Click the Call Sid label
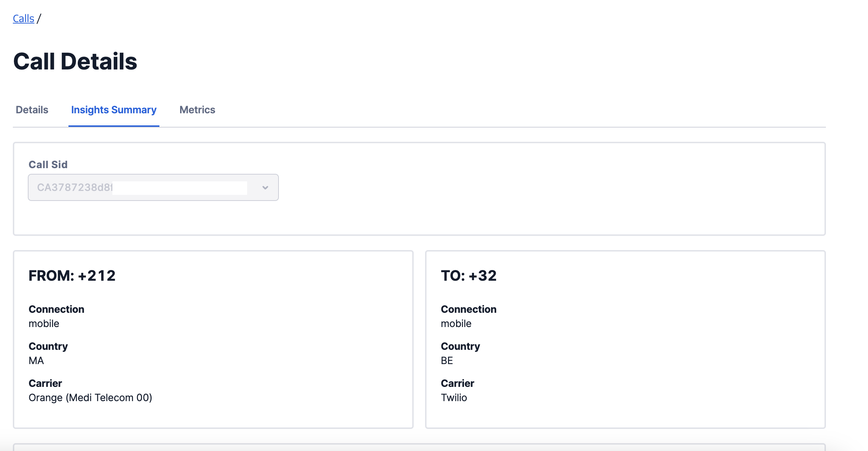Screen dimensions: 868x451 click(x=48, y=165)
